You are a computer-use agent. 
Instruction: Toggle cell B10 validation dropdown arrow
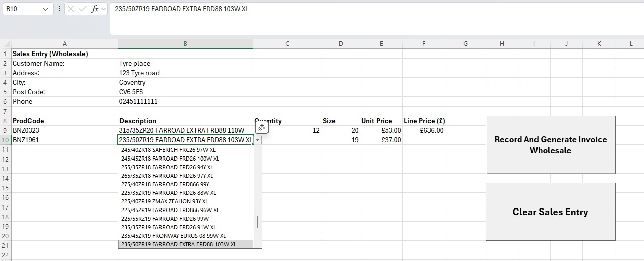[257, 140]
